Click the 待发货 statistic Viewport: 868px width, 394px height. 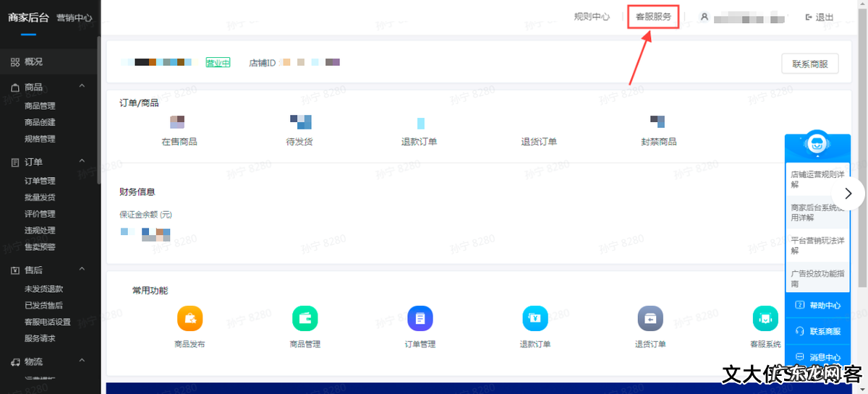pos(299,142)
